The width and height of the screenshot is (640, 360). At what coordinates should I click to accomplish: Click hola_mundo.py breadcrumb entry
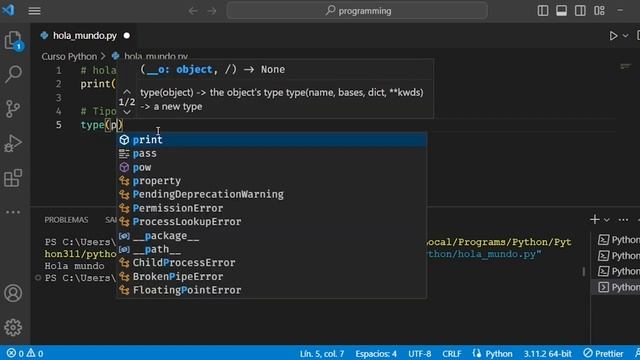pyautogui.click(x=156, y=56)
